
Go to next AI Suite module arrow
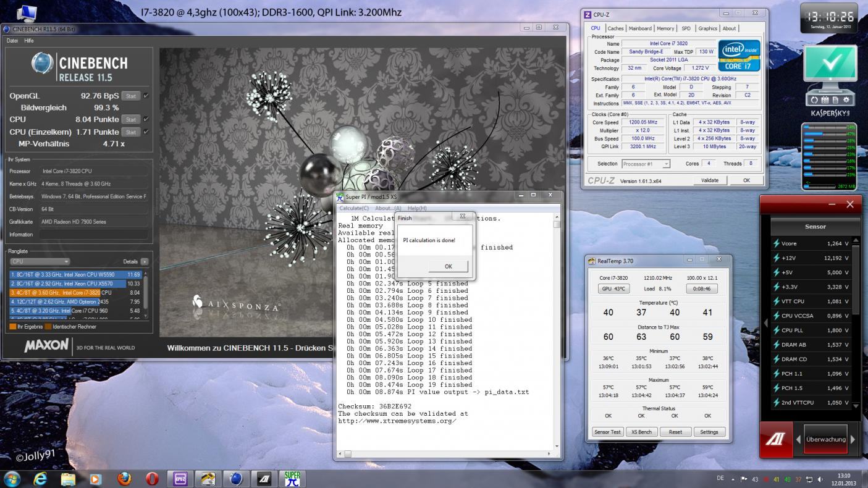(853, 440)
